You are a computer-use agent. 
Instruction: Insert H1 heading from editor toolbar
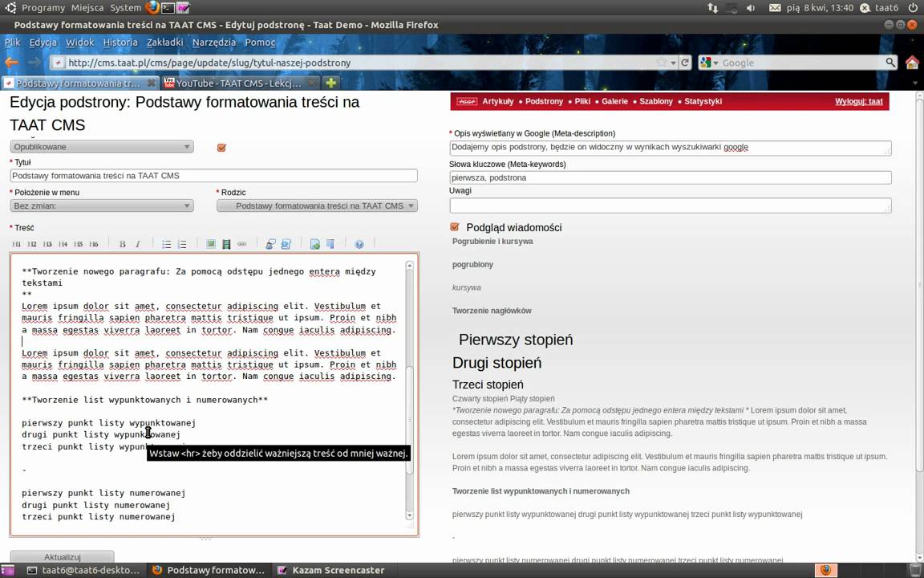[x=17, y=244]
